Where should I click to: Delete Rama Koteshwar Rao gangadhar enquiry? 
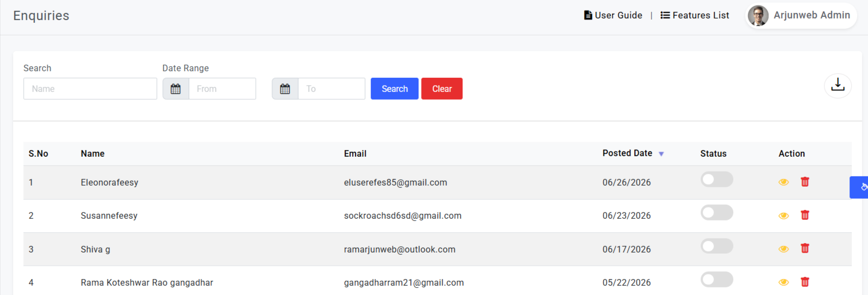point(805,282)
